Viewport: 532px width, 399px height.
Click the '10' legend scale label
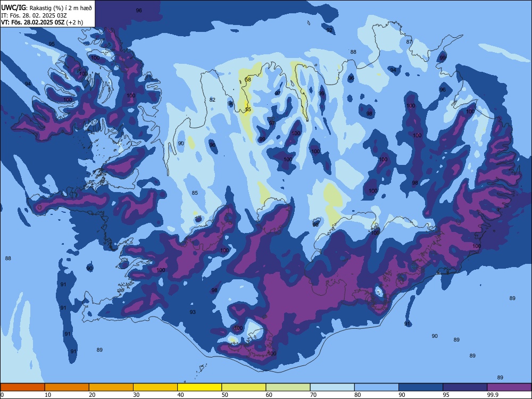[48, 395]
